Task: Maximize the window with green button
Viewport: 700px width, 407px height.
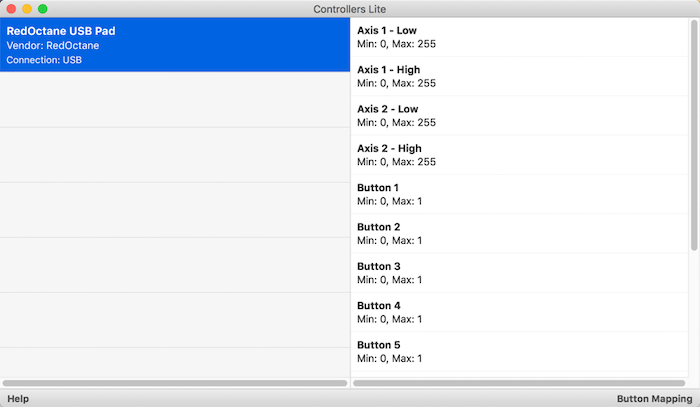Action: [42, 9]
